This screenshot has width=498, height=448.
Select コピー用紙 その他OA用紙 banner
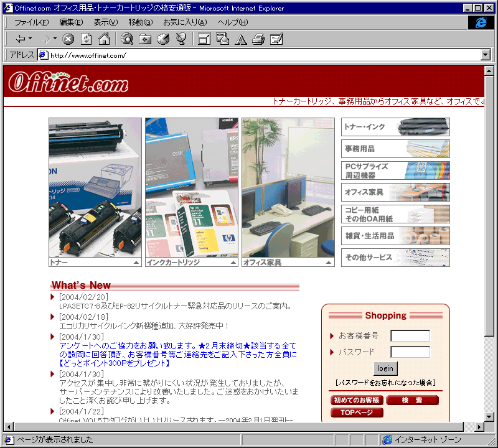395,214
